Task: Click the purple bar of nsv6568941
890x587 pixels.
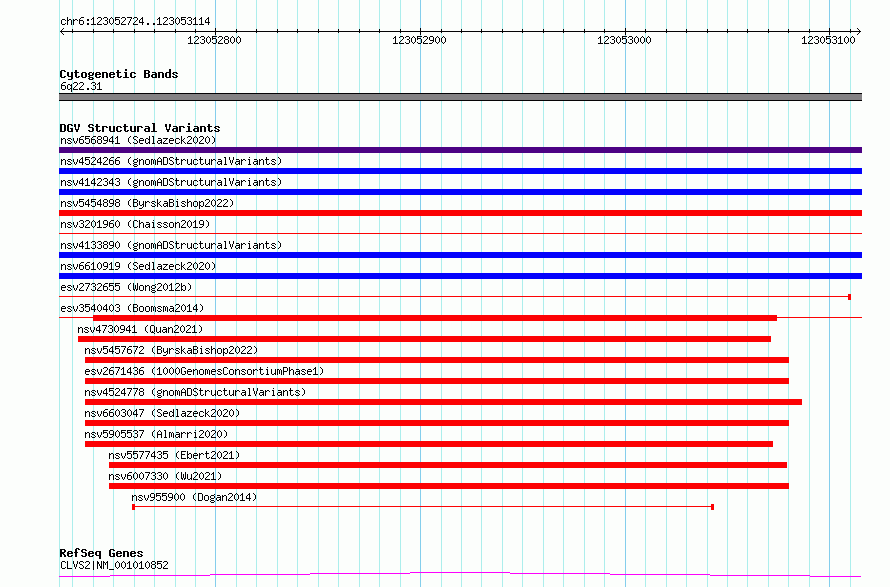Action: click(460, 150)
